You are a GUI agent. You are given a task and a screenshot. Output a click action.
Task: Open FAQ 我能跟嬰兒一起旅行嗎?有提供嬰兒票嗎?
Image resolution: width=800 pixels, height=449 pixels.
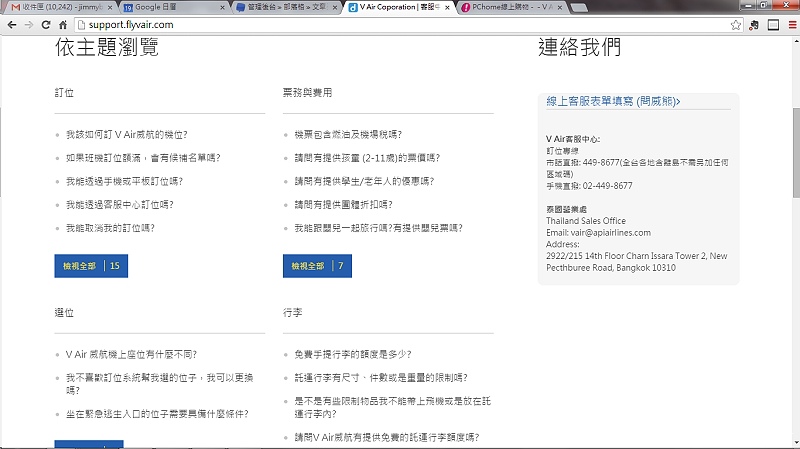[x=379, y=228]
